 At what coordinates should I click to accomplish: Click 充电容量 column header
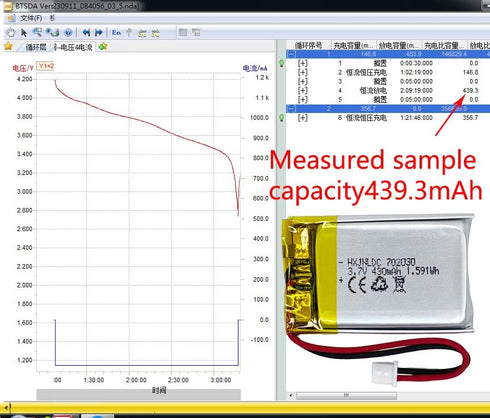pyautogui.click(x=353, y=45)
